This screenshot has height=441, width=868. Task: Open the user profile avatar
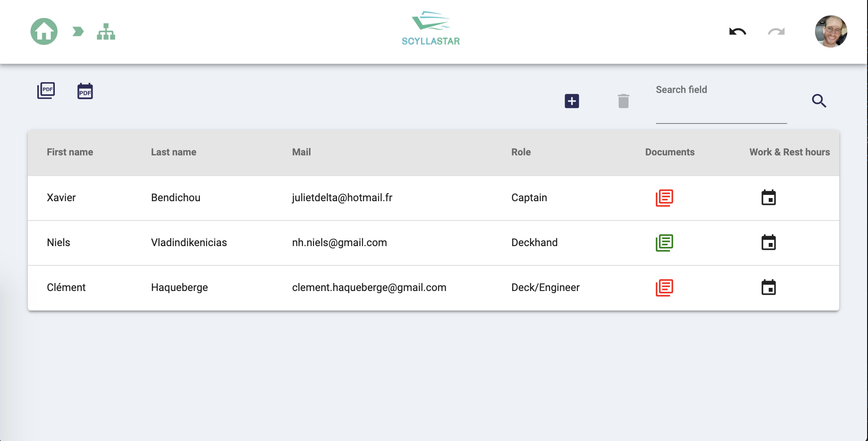click(830, 31)
